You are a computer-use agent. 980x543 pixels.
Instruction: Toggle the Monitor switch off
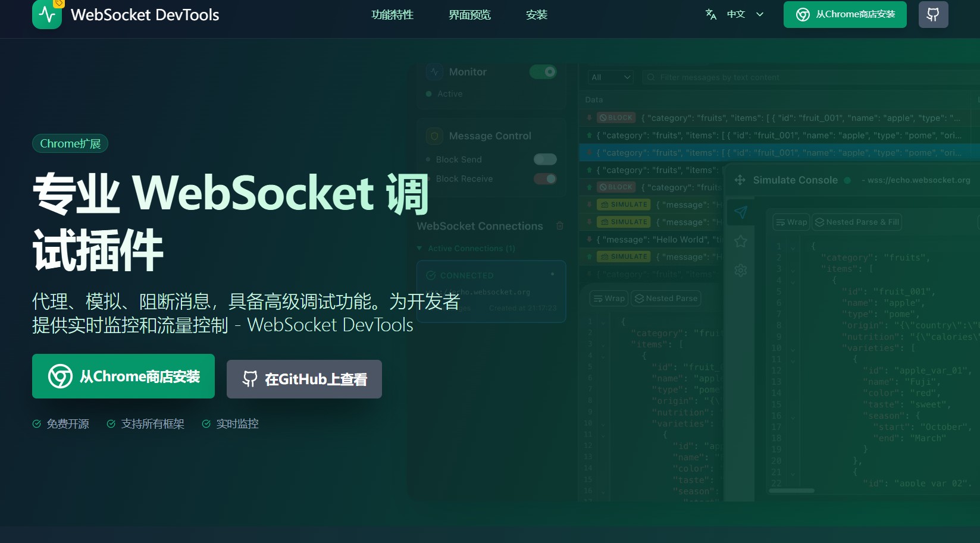point(543,72)
